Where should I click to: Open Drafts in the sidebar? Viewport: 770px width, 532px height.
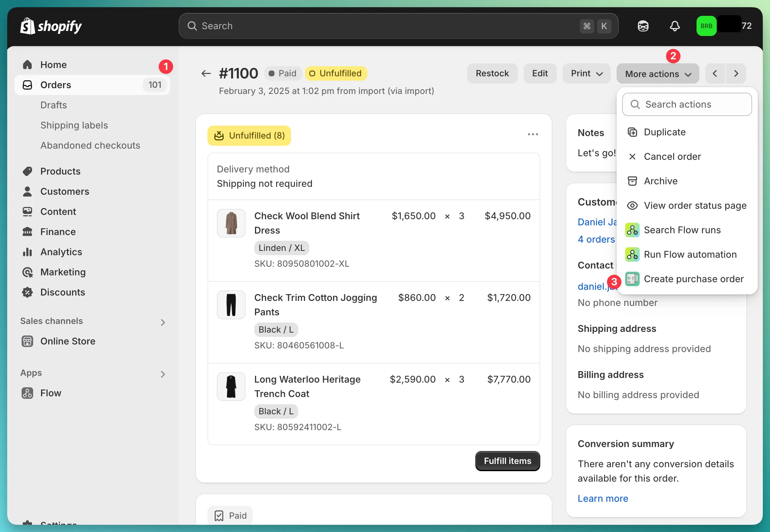(54, 105)
